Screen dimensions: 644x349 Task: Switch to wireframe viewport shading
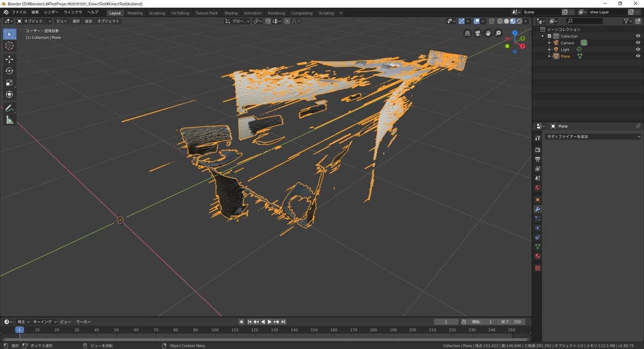point(500,21)
